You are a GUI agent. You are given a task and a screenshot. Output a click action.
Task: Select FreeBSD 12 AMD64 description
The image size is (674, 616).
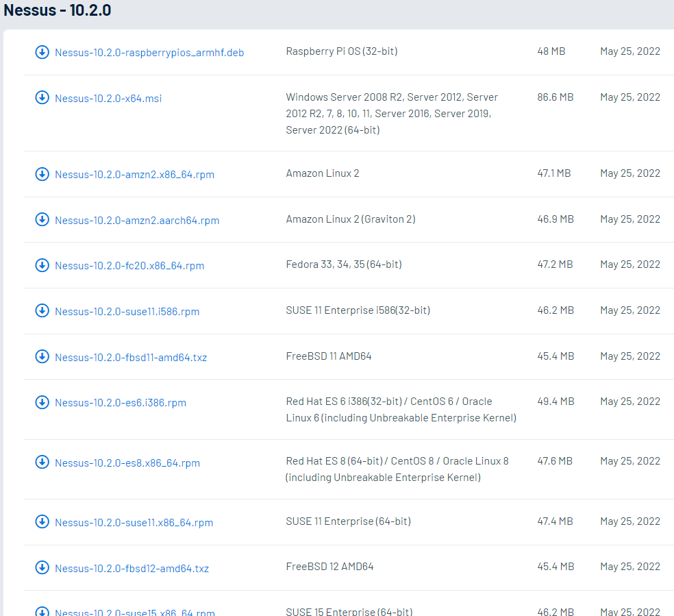[329, 567]
